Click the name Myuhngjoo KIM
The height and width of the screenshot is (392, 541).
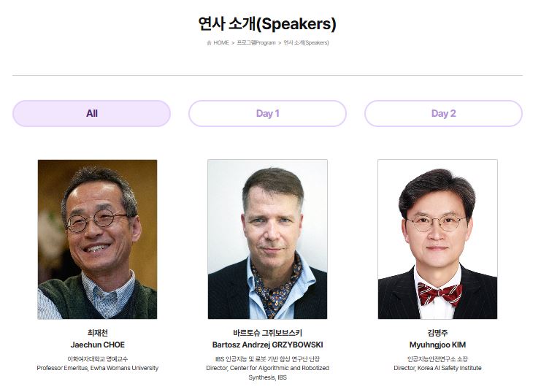(437, 345)
